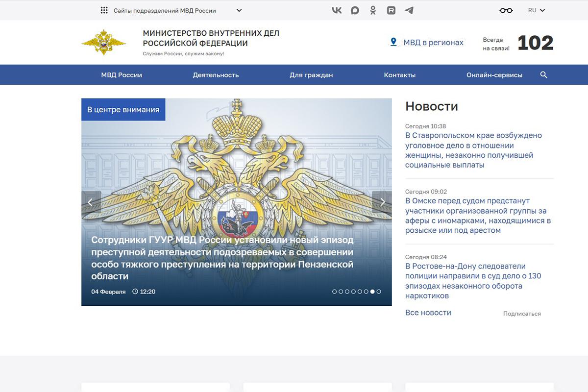This screenshot has width=588, height=392.
Task: Open the Telegram channel icon
Action: tap(409, 10)
